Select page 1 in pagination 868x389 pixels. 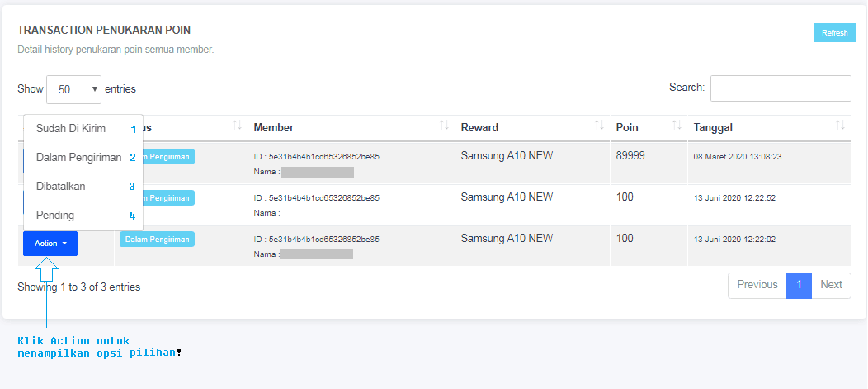tap(799, 285)
